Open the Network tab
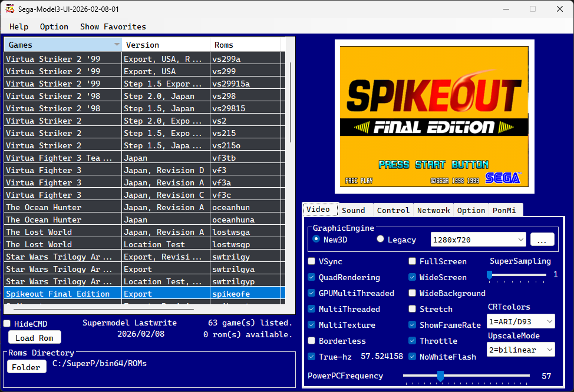Viewport: 574px width, 392px height. (x=433, y=210)
